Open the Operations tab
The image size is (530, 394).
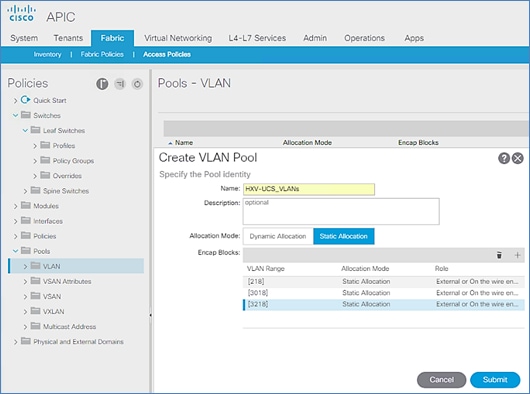tap(364, 38)
